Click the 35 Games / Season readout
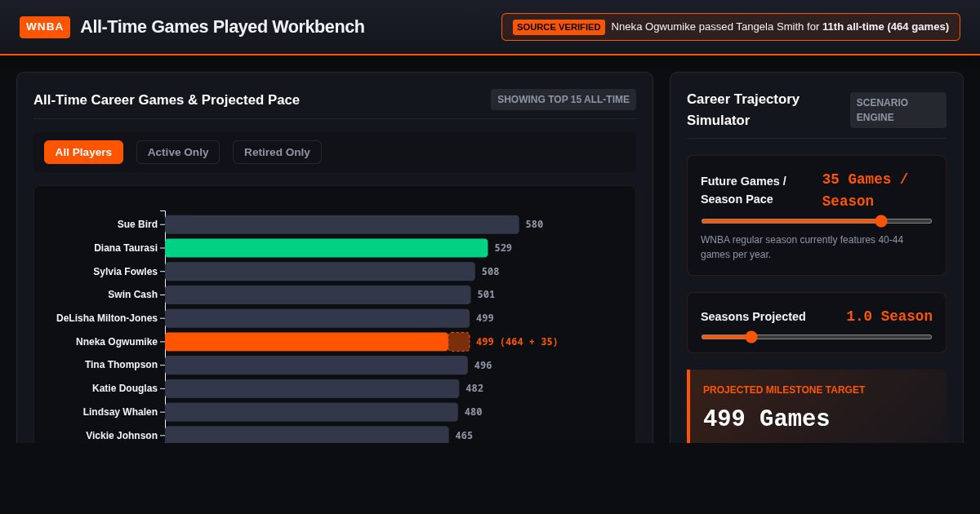The image size is (980, 514). [x=865, y=190]
